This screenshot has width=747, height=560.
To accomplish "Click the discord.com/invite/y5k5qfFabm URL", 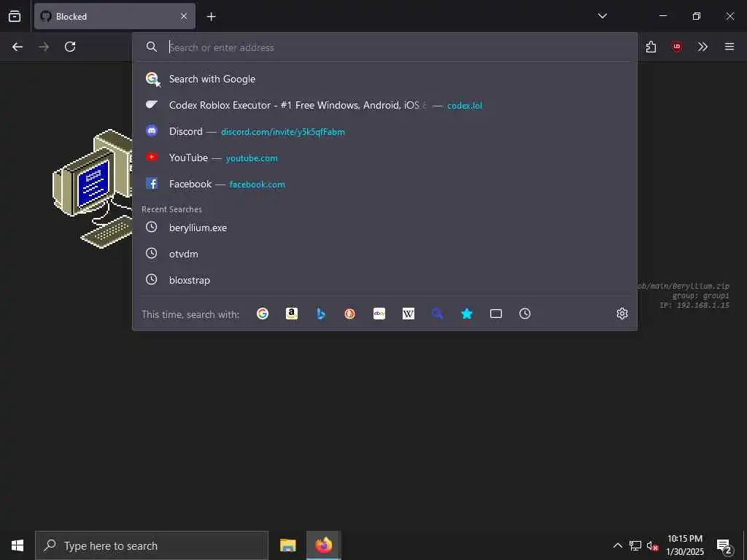I will pyautogui.click(x=283, y=132).
